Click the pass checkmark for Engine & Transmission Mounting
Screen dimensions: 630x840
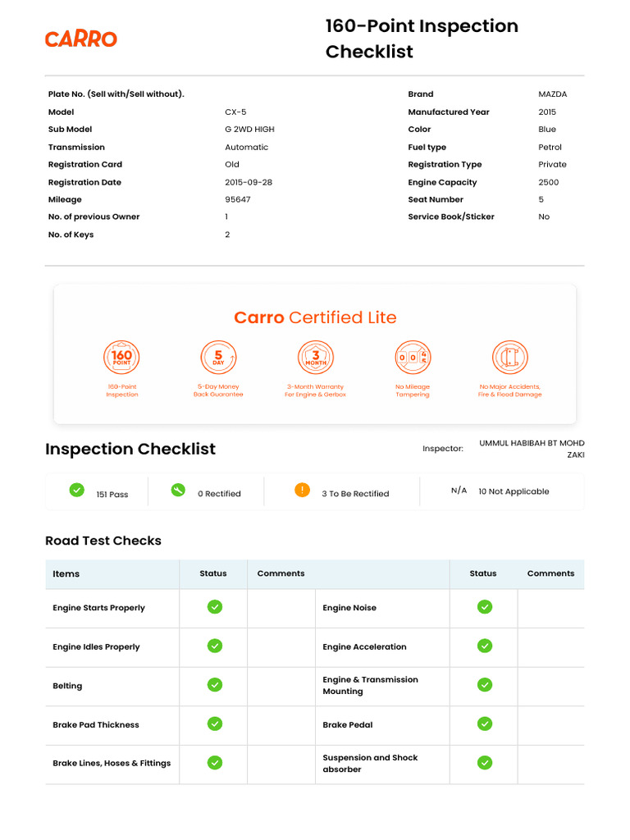(x=485, y=685)
